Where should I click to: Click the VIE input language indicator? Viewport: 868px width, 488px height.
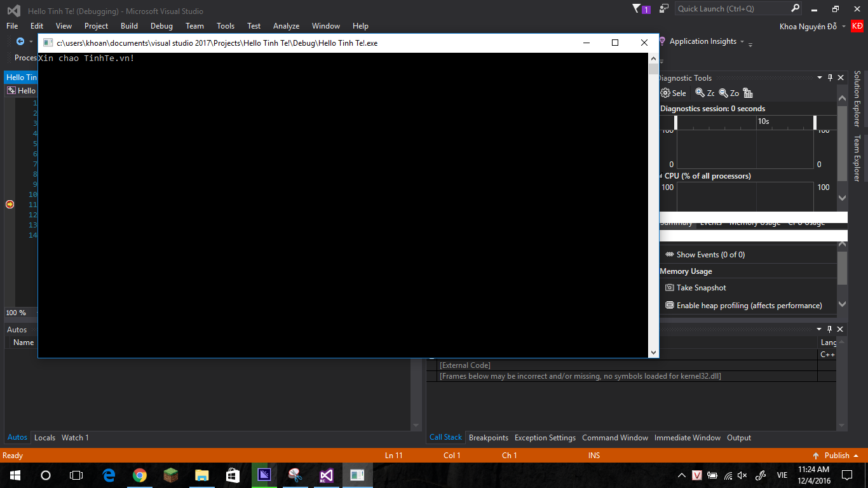coord(782,475)
